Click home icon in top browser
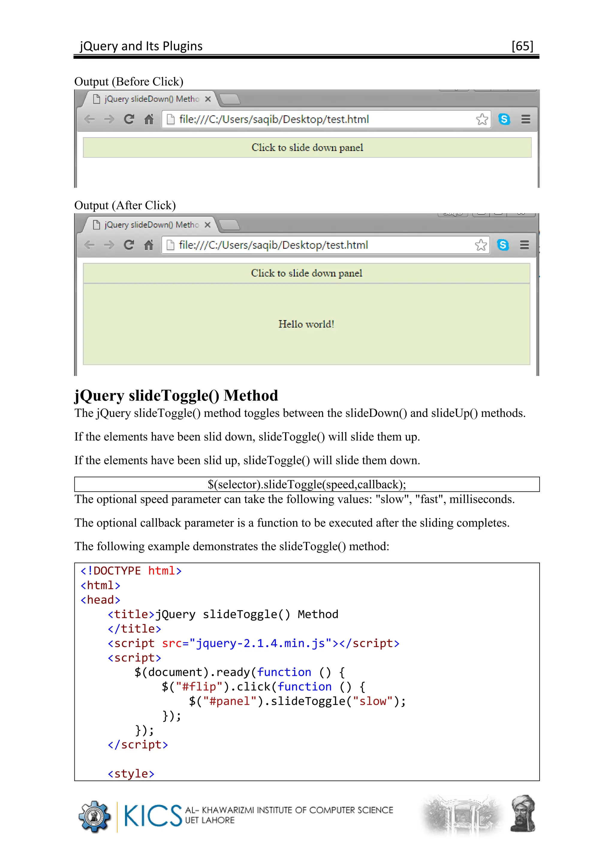Image resolution: width=614 pixels, height=868 pixels. pos(149,120)
